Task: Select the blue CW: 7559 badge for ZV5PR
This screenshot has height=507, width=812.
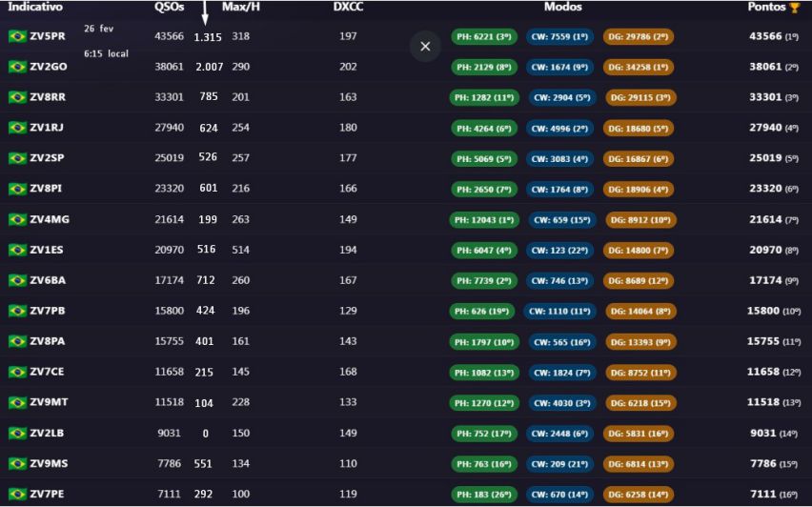Action: click(x=559, y=37)
